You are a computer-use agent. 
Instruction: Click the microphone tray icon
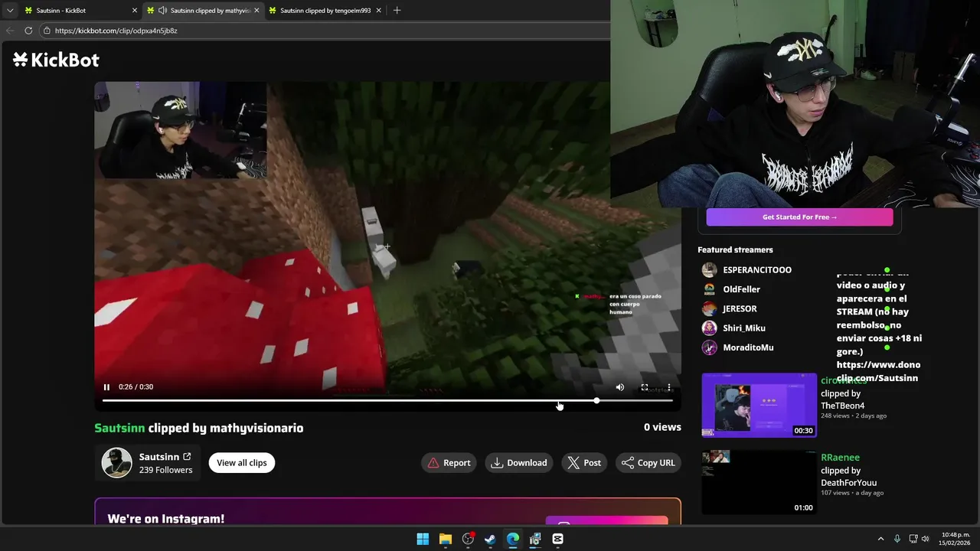click(897, 539)
